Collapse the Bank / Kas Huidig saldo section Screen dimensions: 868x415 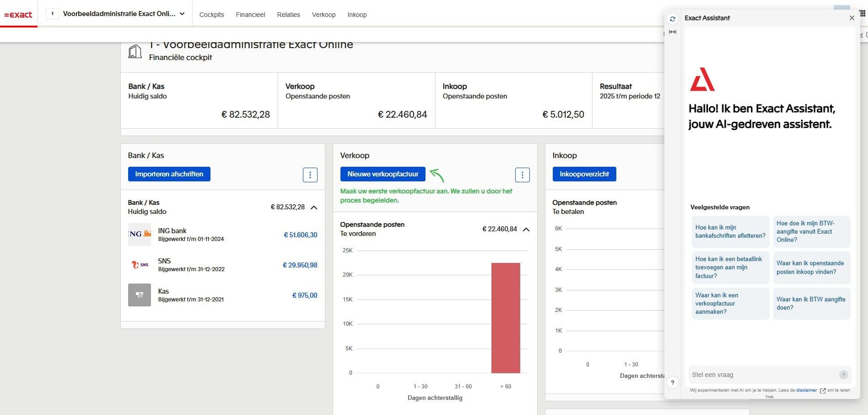click(x=314, y=207)
